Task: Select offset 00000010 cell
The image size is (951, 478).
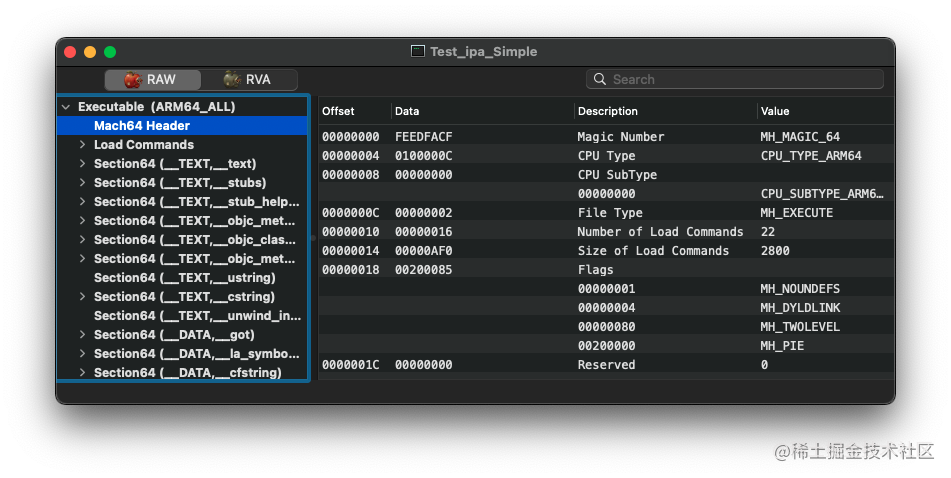Action: (x=351, y=232)
